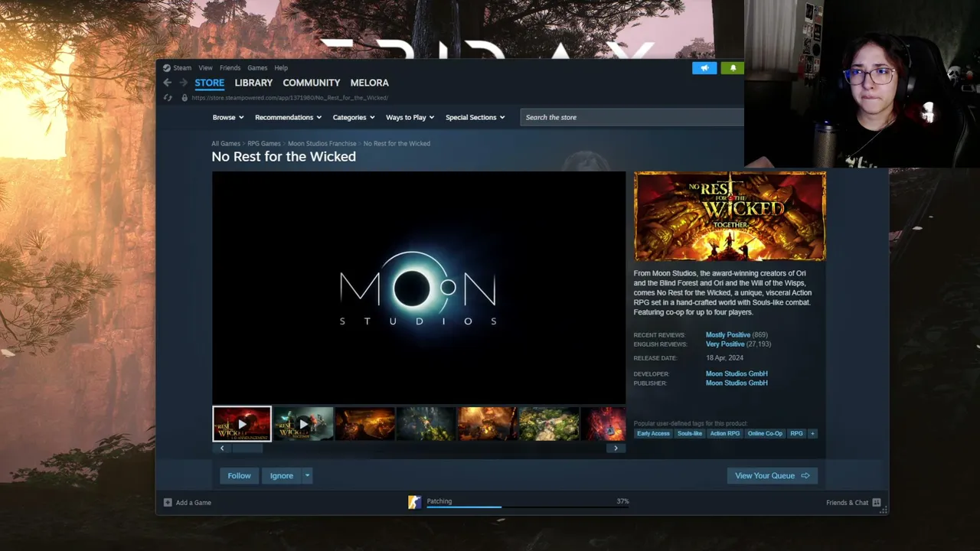This screenshot has height=551, width=980.
Task: Click the 37% patching percentage
Action: tap(622, 501)
